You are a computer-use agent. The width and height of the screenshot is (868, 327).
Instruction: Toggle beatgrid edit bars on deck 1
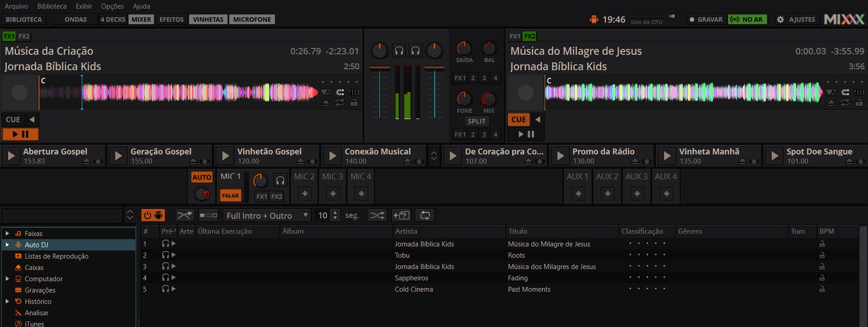coord(354,92)
